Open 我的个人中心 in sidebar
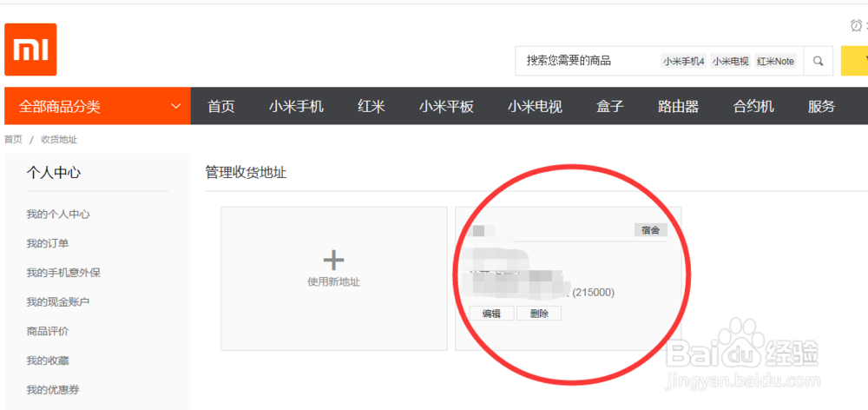This screenshot has width=868, height=410. coord(58,214)
